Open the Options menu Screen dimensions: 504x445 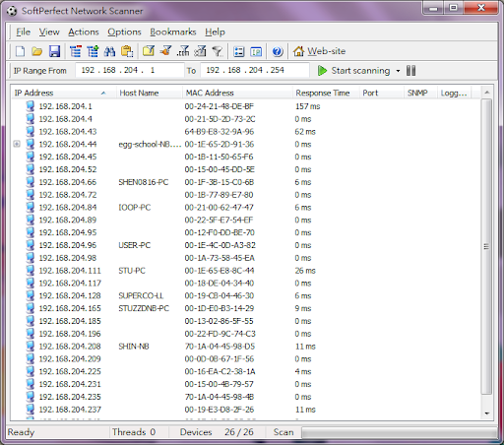(124, 32)
